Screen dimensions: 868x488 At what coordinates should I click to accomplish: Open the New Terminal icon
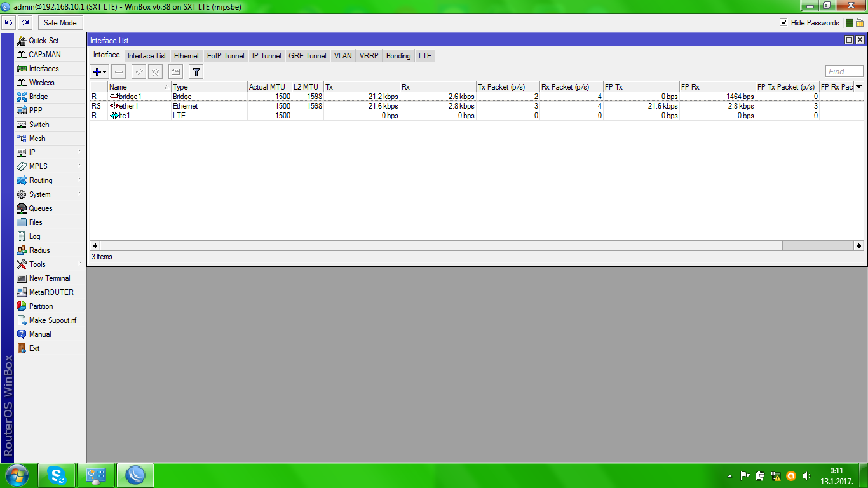pos(22,278)
